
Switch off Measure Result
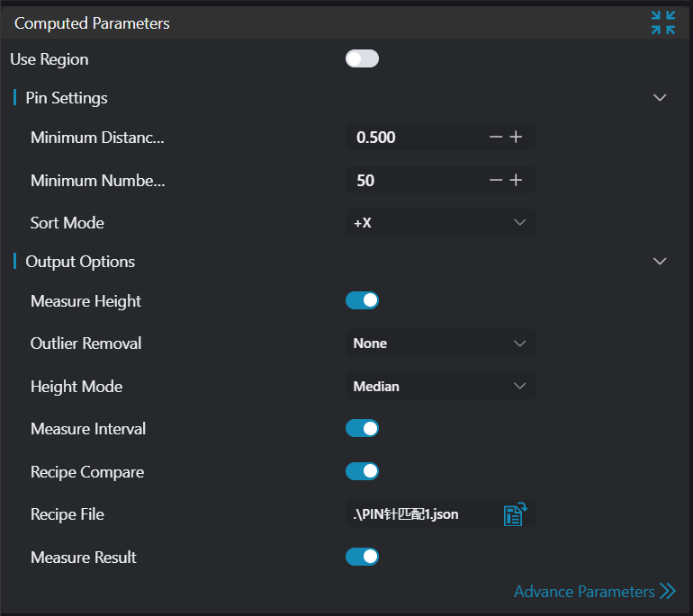pyautogui.click(x=362, y=558)
